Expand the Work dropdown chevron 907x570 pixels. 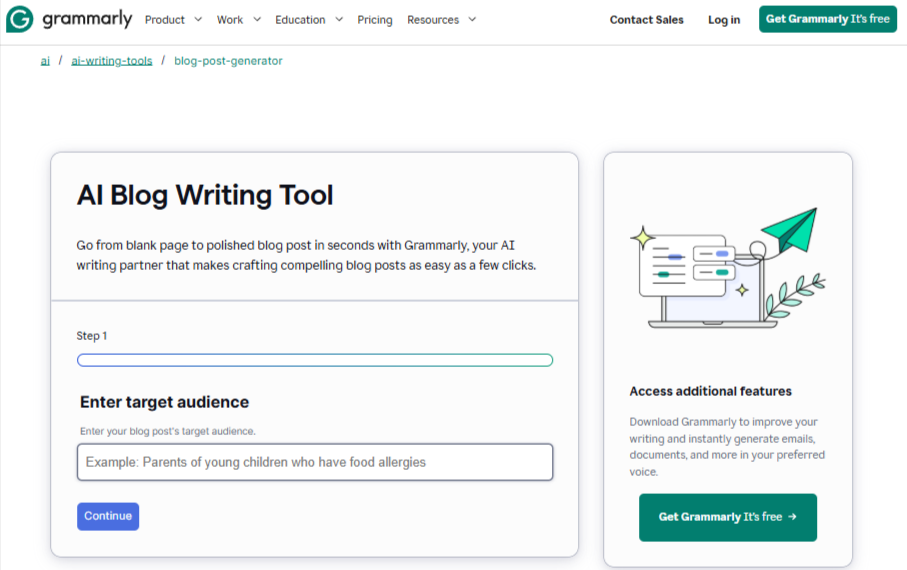coord(257,19)
